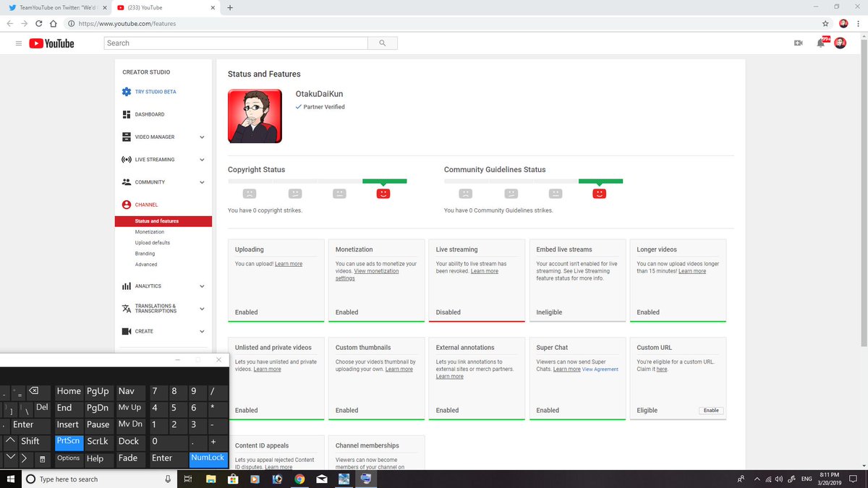Click the red smiley under Copyright Status
868x488 pixels.
(x=383, y=194)
